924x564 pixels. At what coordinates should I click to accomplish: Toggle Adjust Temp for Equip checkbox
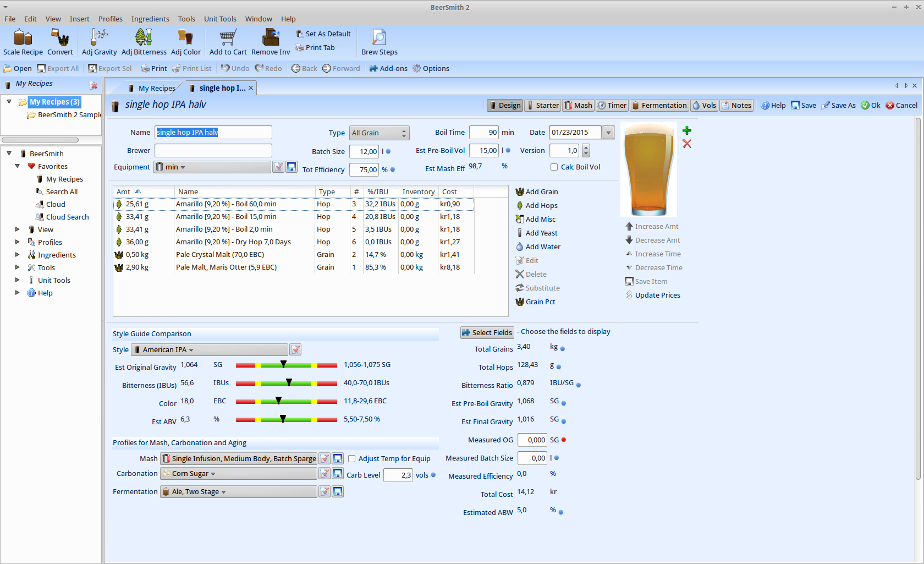point(351,458)
